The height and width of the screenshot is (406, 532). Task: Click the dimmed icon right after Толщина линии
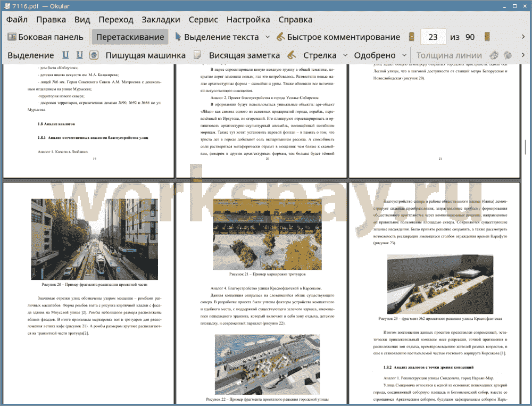pyautogui.click(x=494, y=55)
